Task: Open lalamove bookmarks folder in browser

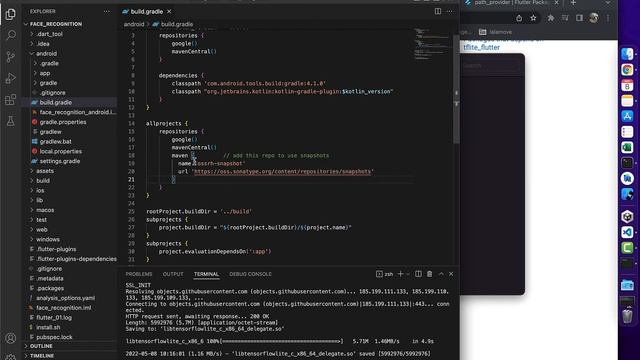Action: pos(496,32)
